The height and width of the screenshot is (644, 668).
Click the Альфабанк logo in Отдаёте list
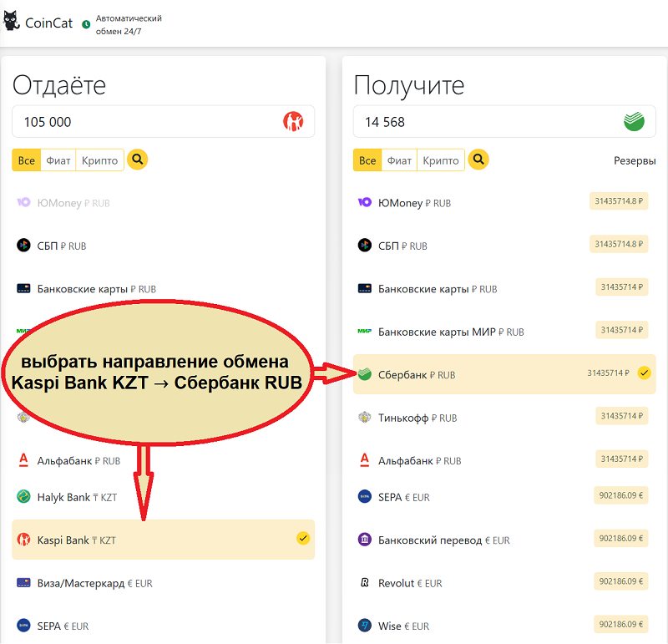(23, 460)
